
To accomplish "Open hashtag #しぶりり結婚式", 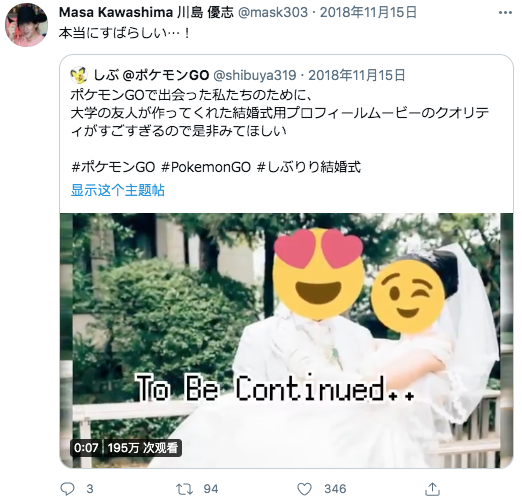I will (x=309, y=167).
